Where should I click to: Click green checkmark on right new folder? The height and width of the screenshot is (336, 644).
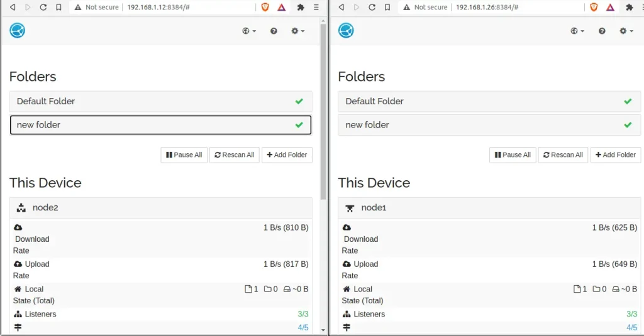tap(628, 125)
